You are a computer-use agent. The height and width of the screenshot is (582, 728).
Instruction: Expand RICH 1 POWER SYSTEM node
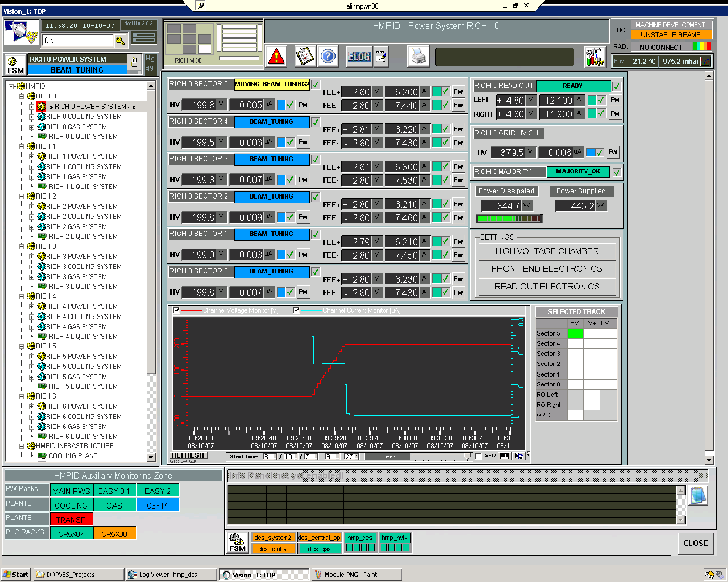[x=32, y=157]
